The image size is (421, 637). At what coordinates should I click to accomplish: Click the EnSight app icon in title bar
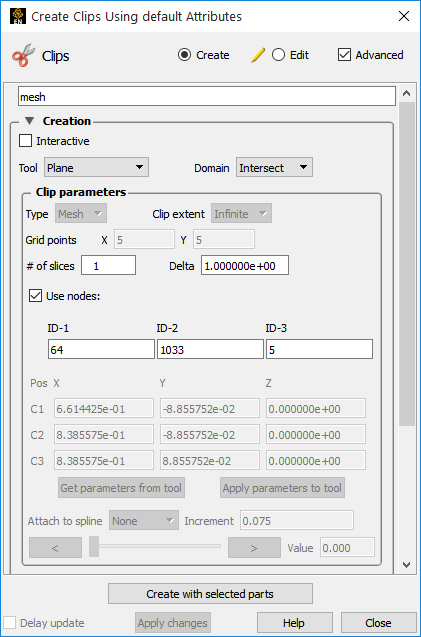(17, 16)
